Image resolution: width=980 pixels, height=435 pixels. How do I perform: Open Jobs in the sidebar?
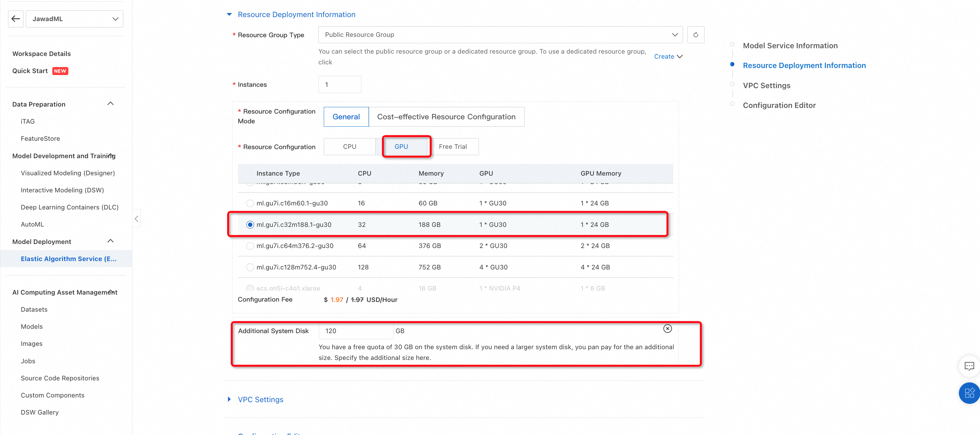click(x=28, y=361)
